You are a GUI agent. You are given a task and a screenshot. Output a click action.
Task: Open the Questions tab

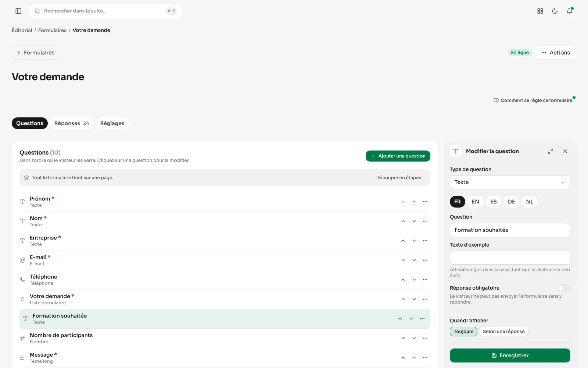[30, 123]
